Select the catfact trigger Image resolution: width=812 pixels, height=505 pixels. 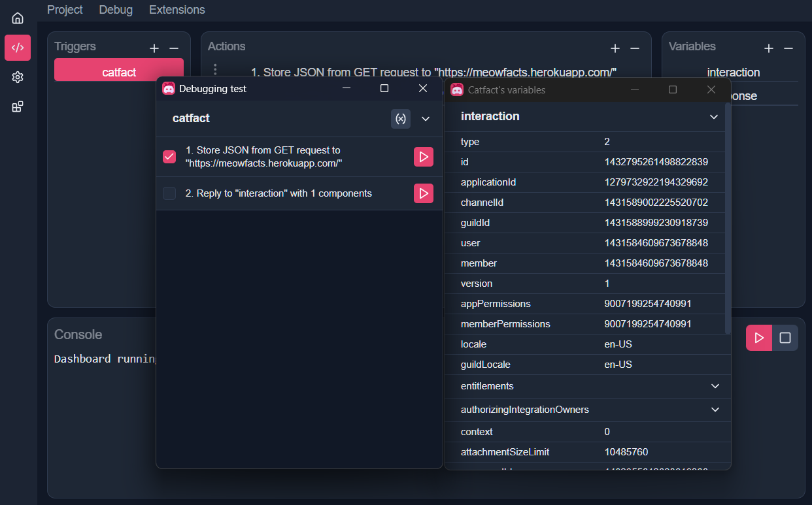pos(118,69)
